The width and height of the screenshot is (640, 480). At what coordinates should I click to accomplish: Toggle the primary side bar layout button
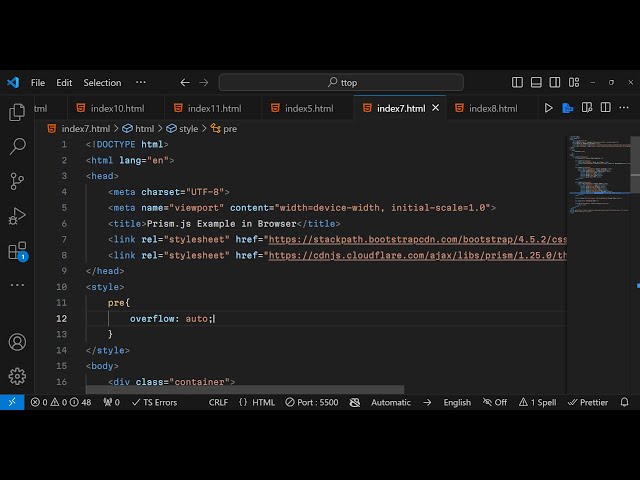(x=517, y=83)
